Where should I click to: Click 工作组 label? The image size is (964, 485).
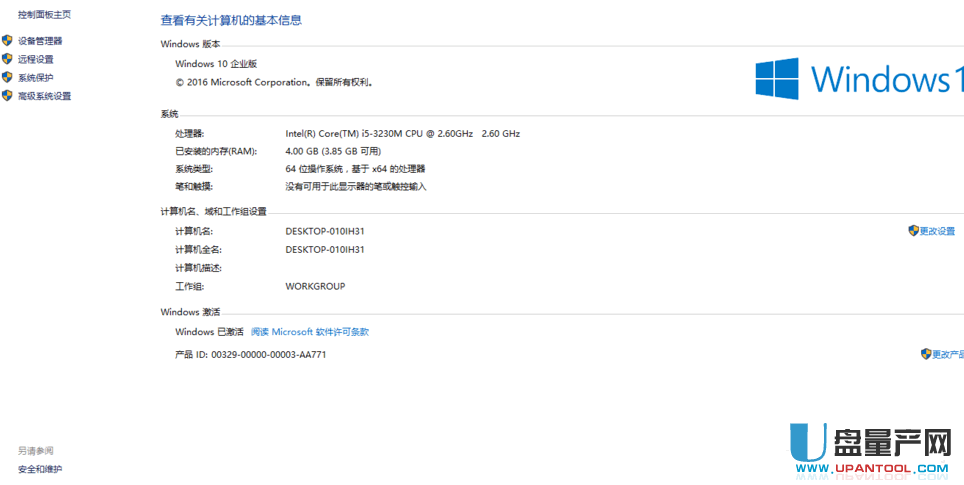coord(189,286)
